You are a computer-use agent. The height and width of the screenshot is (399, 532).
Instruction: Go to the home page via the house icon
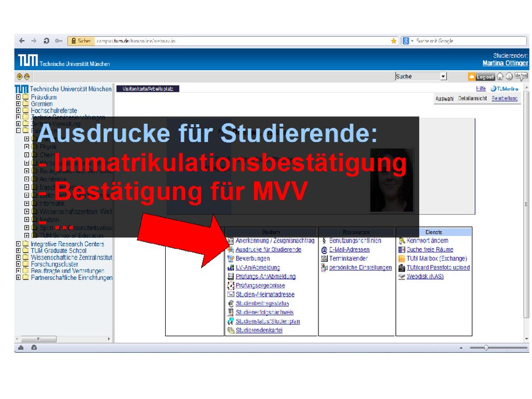(x=500, y=76)
